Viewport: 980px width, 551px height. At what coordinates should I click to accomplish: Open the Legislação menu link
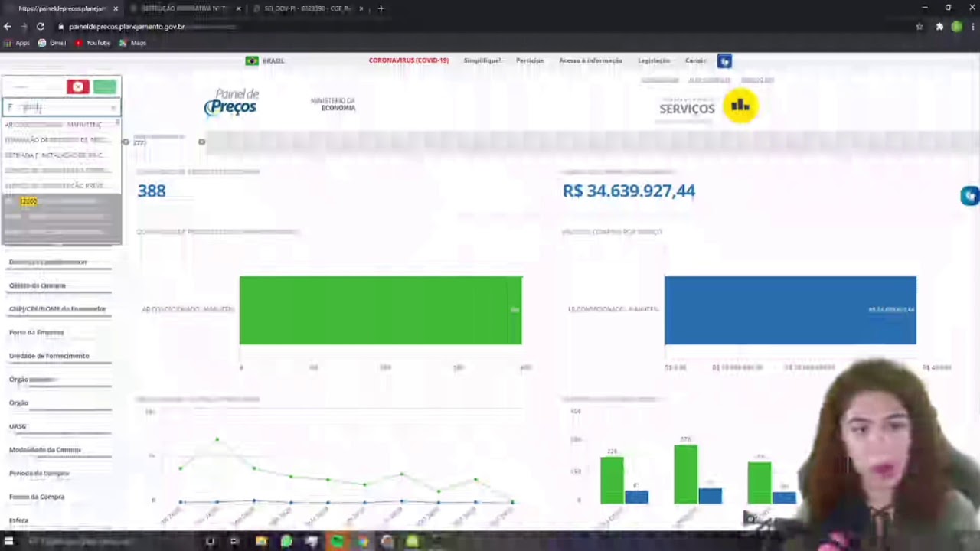pyautogui.click(x=654, y=60)
